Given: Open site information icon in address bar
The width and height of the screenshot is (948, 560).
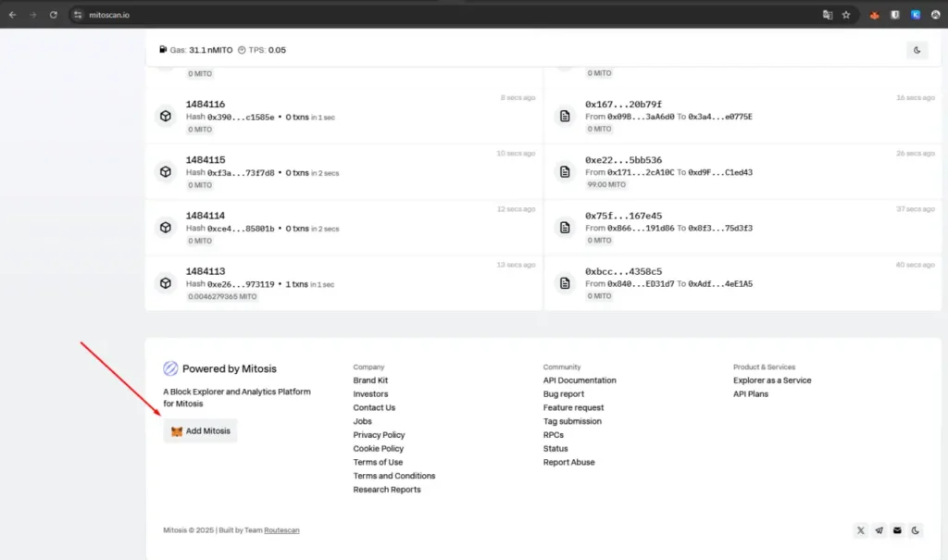Looking at the screenshot, I should [78, 15].
